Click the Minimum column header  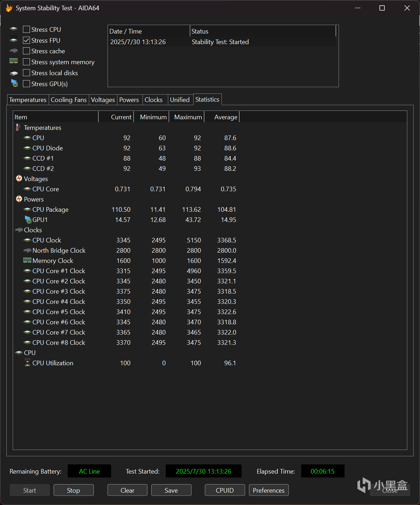pos(151,117)
